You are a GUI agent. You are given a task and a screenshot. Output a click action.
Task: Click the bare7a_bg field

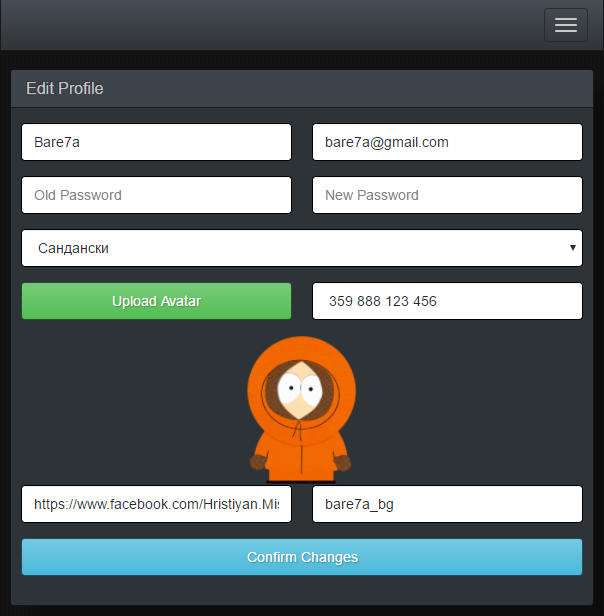(447, 504)
